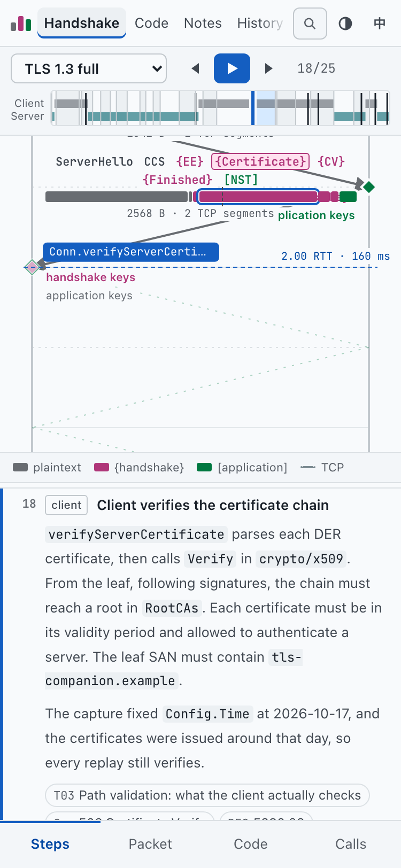Click the highlighted Certificate packet segment
Viewport: 401px width, 868px height.
coord(258,197)
